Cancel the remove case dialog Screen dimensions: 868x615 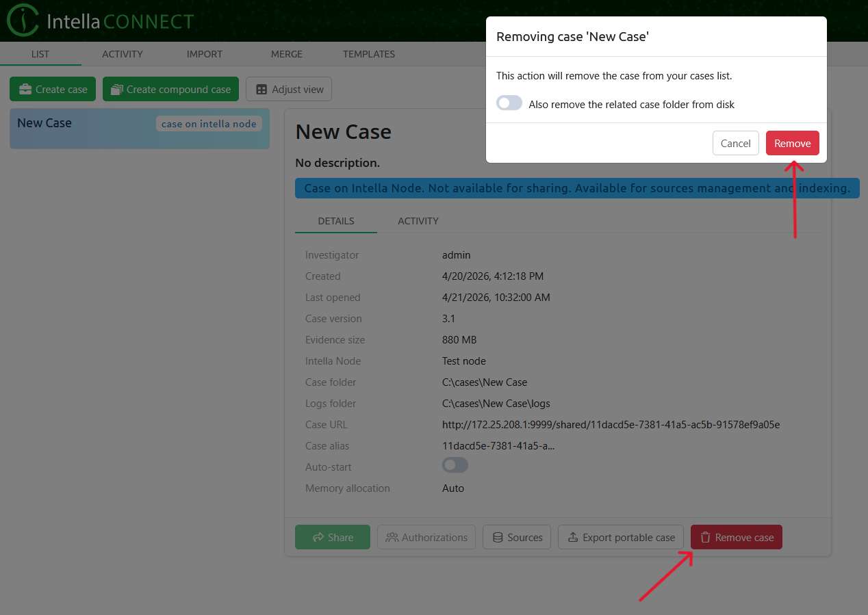coord(735,143)
